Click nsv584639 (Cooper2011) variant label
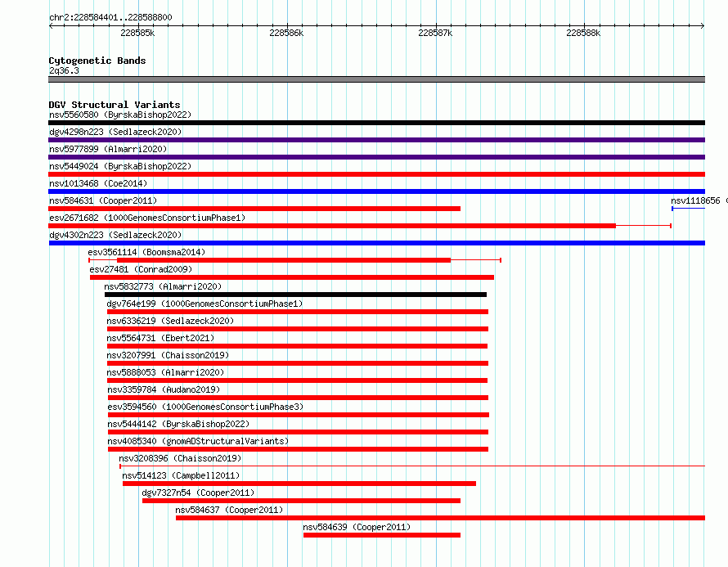Screen dimensions: 728x567 pos(357,527)
